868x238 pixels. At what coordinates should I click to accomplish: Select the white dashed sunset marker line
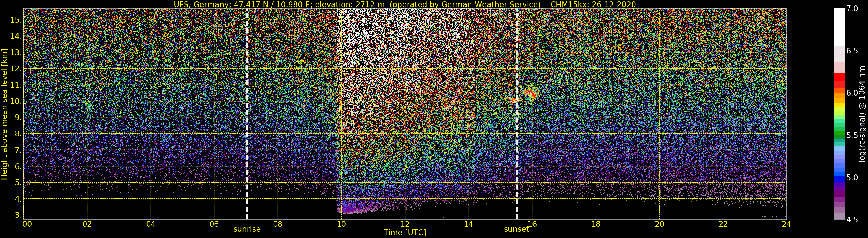click(517, 114)
